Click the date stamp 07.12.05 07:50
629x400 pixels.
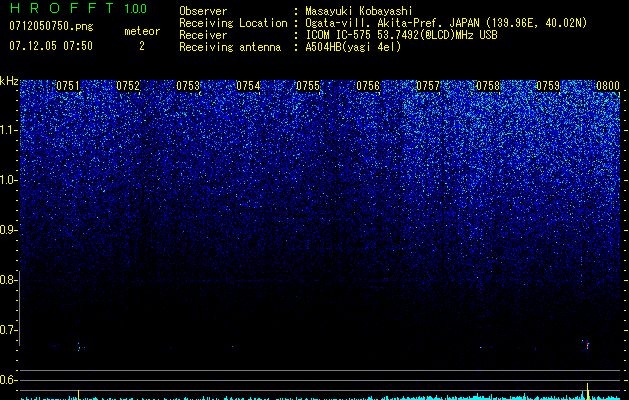[x=51, y=46]
